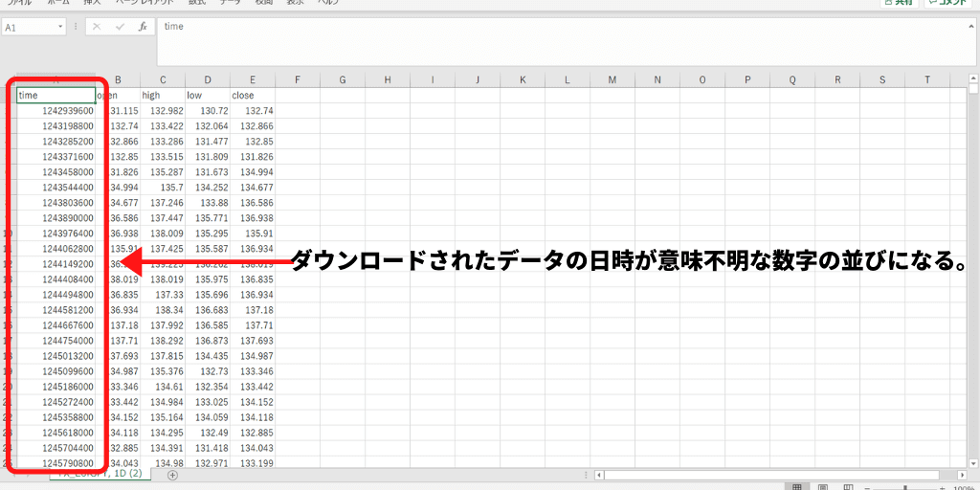
Task: Select column S header
Action: coord(882,80)
